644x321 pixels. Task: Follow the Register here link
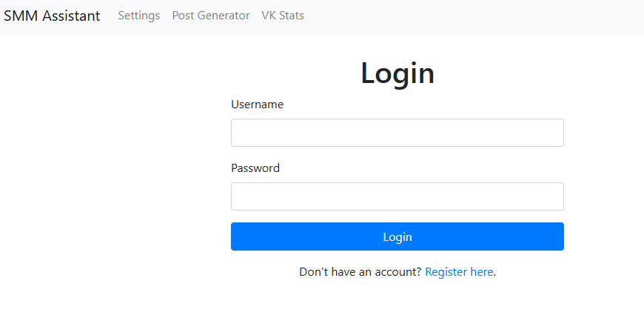point(459,272)
